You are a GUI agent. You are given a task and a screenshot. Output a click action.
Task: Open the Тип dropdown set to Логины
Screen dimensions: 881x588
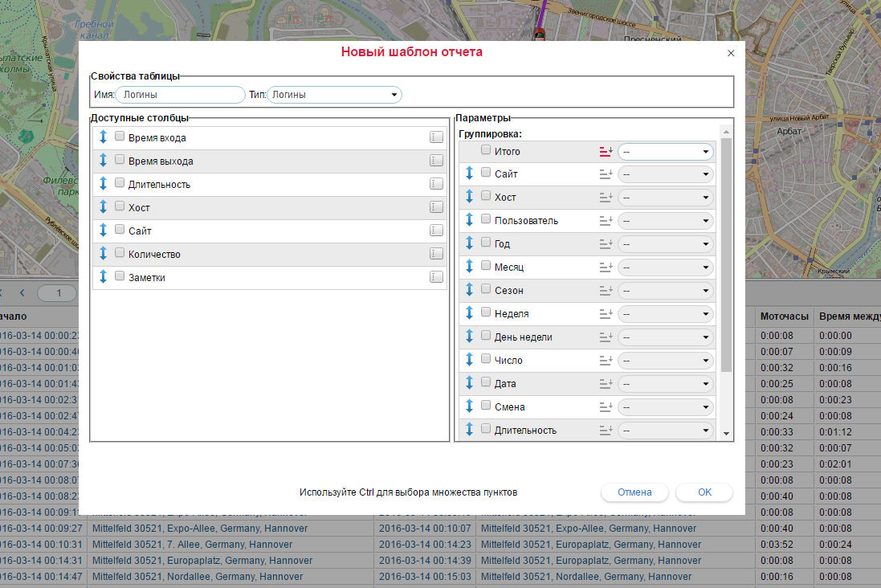coord(334,95)
